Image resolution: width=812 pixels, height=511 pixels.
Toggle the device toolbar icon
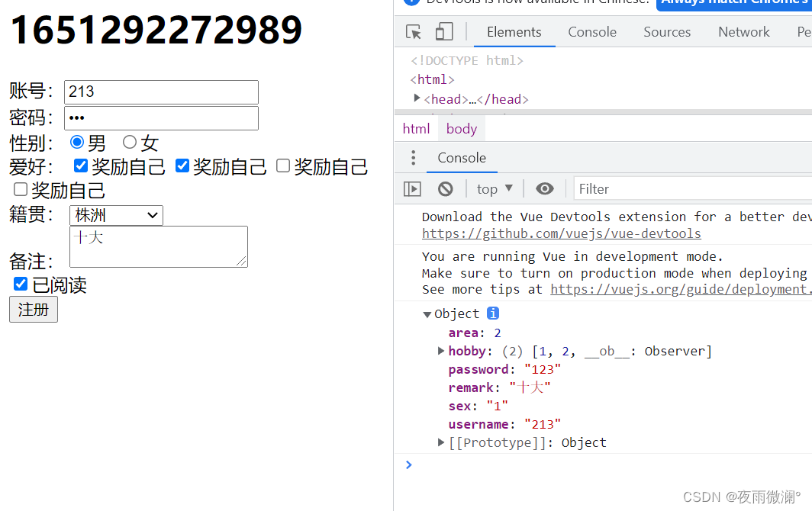click(445, 32)
